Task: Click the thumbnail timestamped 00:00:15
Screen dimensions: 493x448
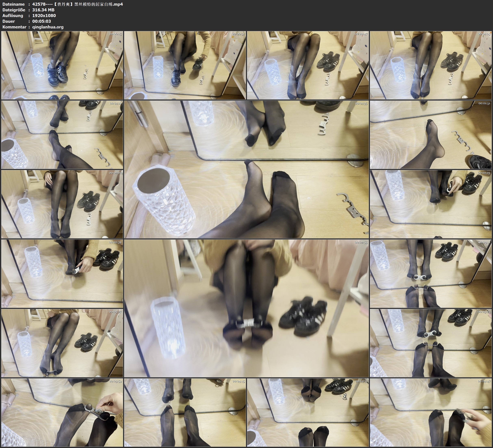Action: [62, 65]
